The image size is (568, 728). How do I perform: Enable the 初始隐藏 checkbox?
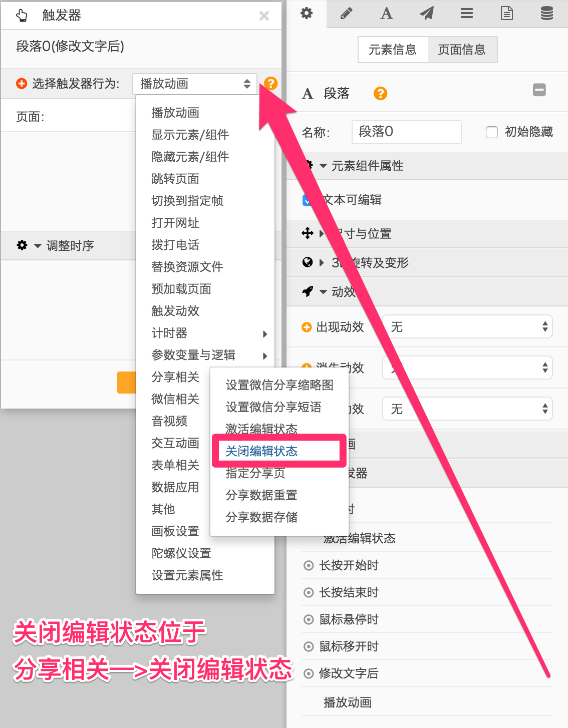492,132
